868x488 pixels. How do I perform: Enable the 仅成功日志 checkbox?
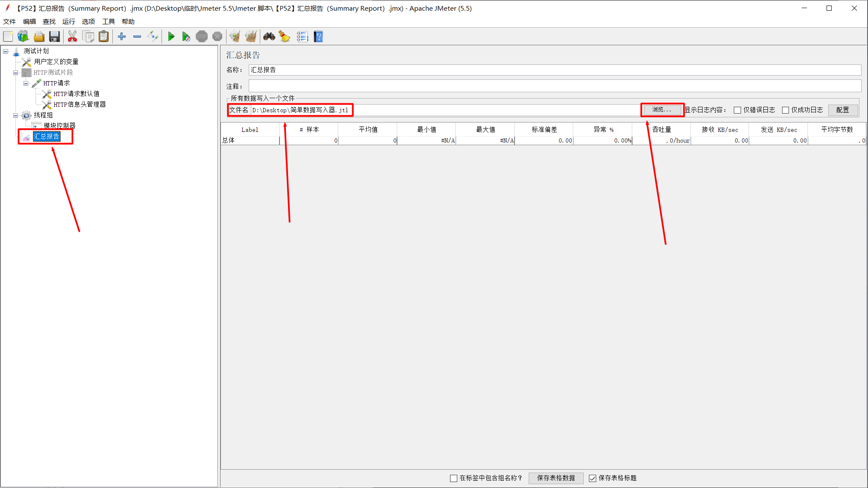(x=786, y=110)
